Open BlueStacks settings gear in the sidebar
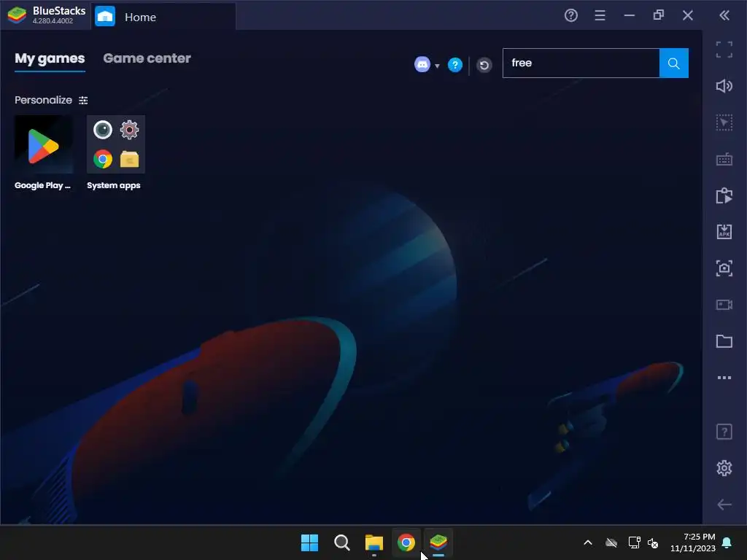 pyautogui.click(x=724, y=468)
